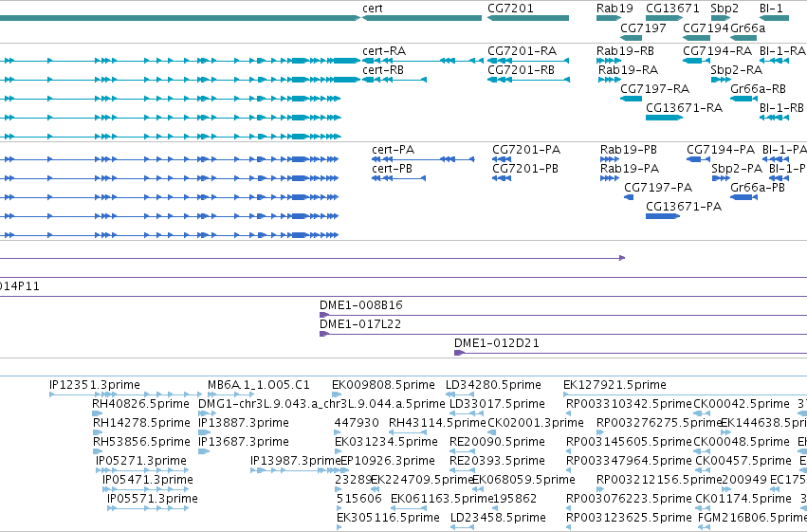The height and width of the screenshot is (532, 807).
Task: Select EST EK127921.5prime
Action: (685, 394)
